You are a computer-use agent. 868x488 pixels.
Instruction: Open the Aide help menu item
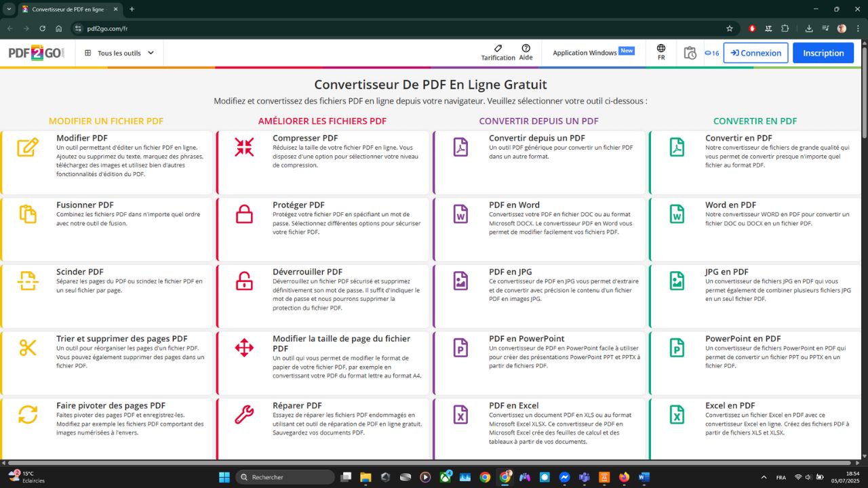(x=526, y=53)
